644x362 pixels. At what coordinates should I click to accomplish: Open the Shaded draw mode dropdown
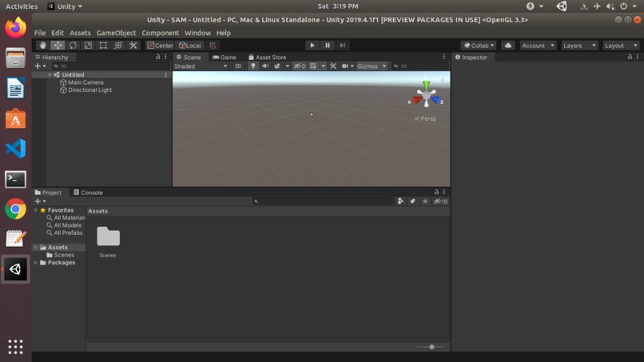pos(201,66)
